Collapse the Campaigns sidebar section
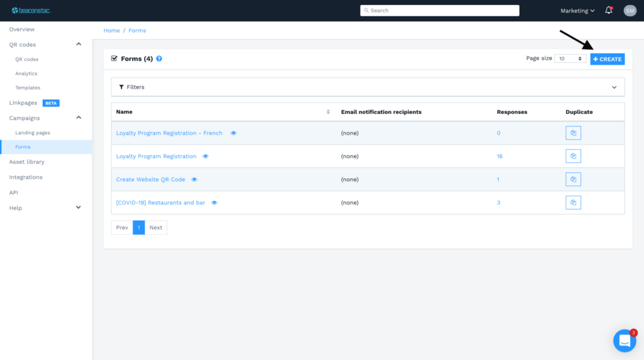The image size is (644, 360). click(79, 118)
